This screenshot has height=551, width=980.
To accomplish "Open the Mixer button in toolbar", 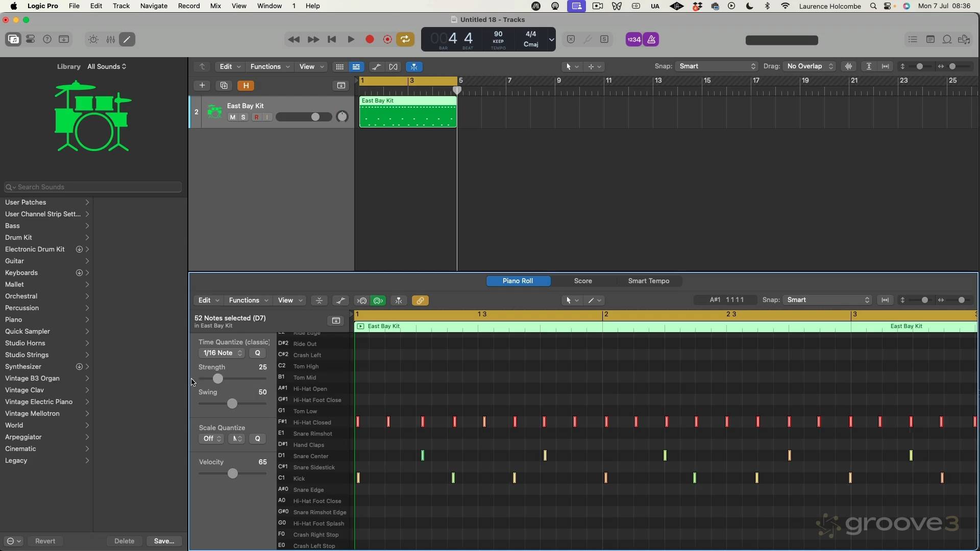I will (x=110, y=39).
